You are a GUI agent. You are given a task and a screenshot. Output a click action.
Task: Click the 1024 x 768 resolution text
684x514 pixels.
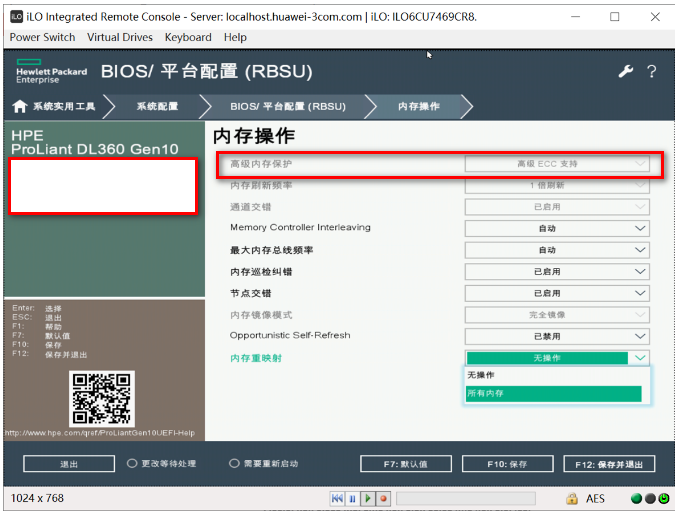[x=37, y=498]
